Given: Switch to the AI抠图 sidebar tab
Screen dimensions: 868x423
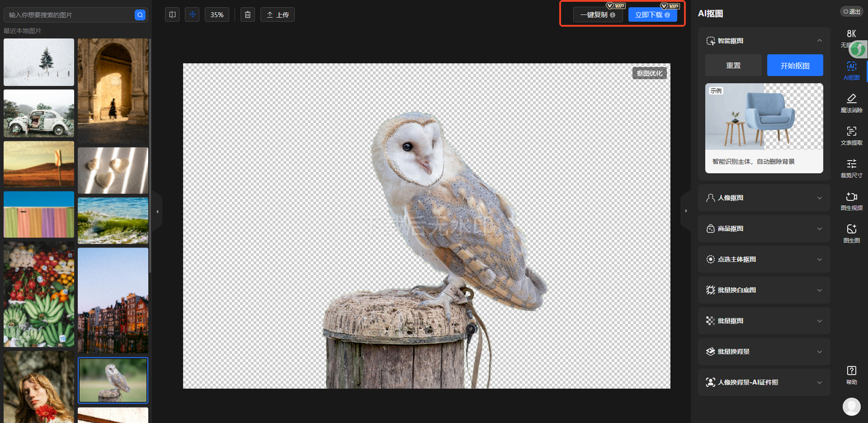Looking at the screenshot, I should point(851,71).
